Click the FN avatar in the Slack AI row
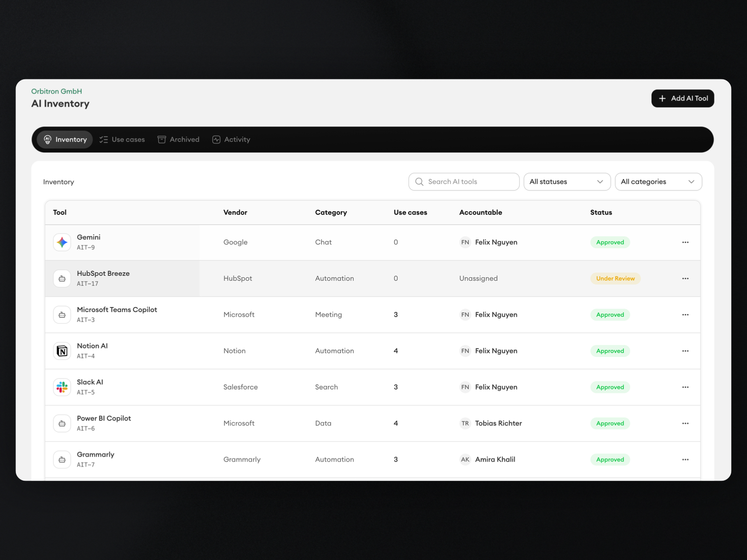747x560 pixels. pos(465,387)
